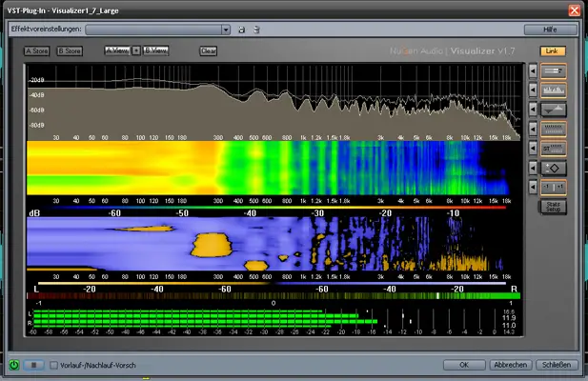The image size is (588, 381).
Task: Click the -20dB label on spectrum
Action: pyautogui.click(x=37, y=80)
